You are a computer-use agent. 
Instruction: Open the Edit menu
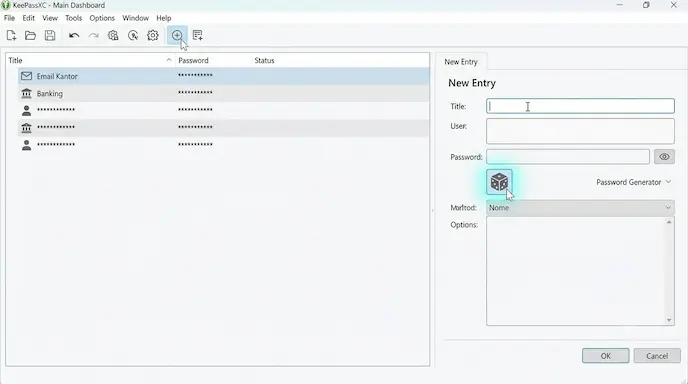coord(29,18)
